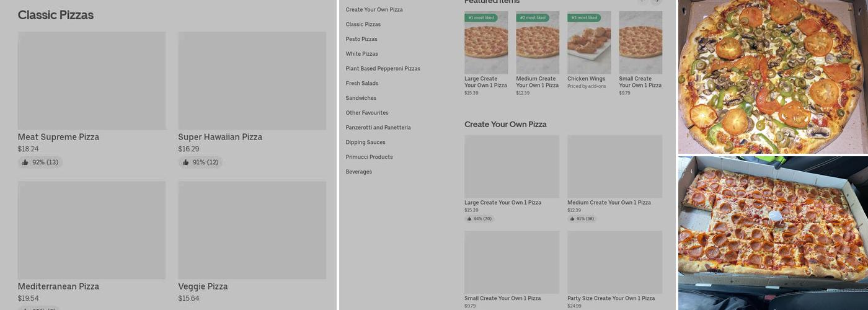Go to Pesto Pizzas category

pos(361,39)
